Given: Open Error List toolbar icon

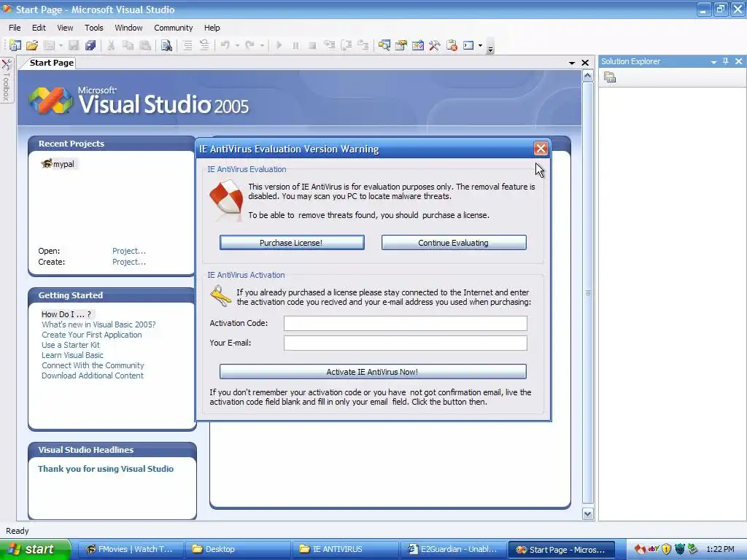Looking at the screenshot, I should 452,45.
